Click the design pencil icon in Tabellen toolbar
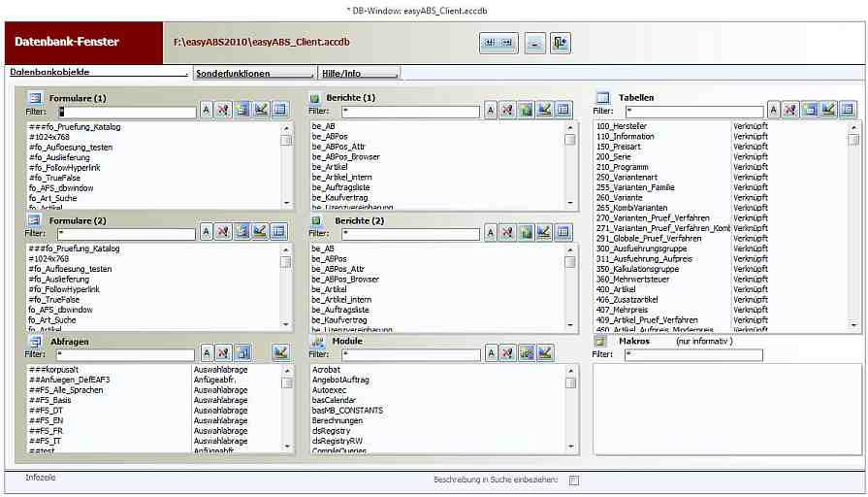The image size is (868, 497). (x=828, y=109)
